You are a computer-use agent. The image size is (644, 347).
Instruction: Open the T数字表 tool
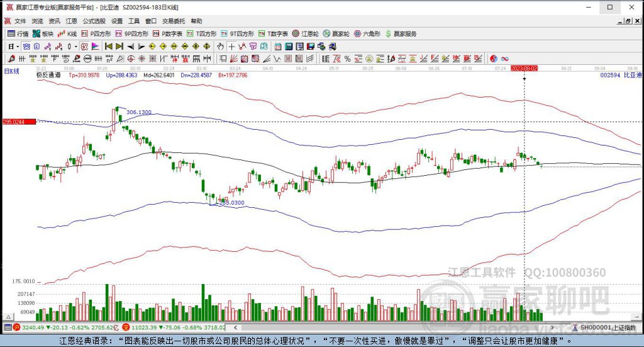[x=273, y=34]
